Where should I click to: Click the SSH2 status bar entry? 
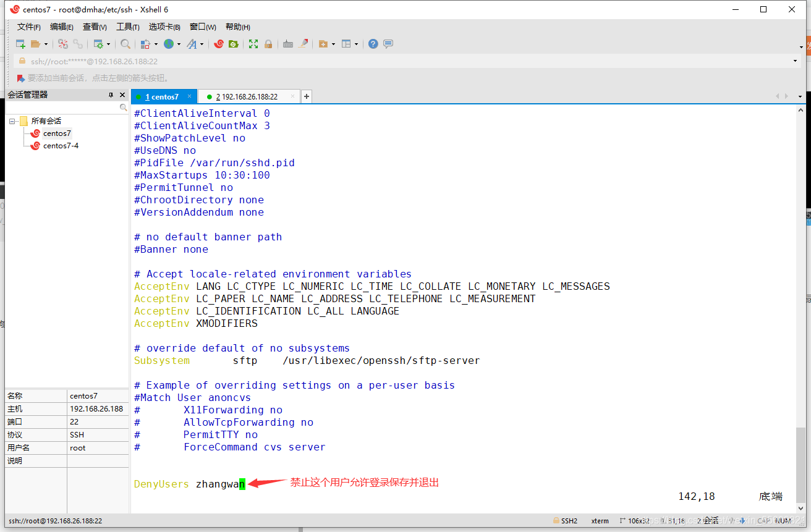[565, 521]
